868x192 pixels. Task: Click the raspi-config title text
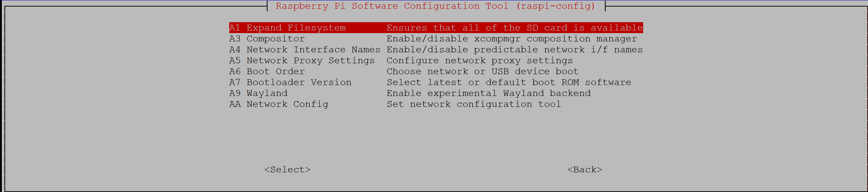(435, 6)
